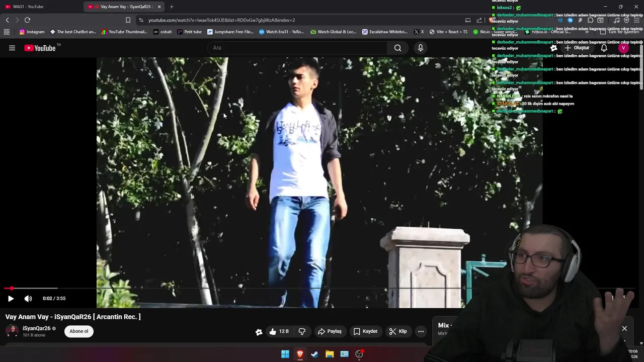Start voice search with the microphone icon
644x362 pixels.
(x=421, y=48)
